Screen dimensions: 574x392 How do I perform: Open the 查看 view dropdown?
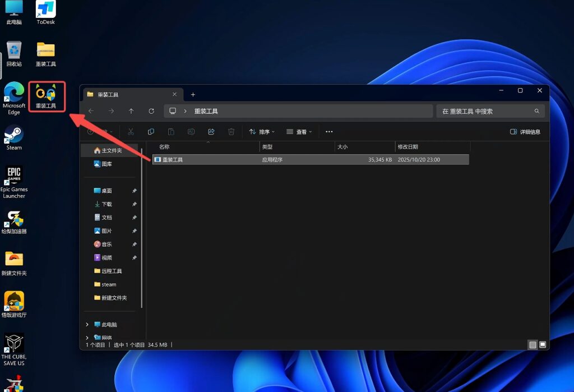point(299,132)
